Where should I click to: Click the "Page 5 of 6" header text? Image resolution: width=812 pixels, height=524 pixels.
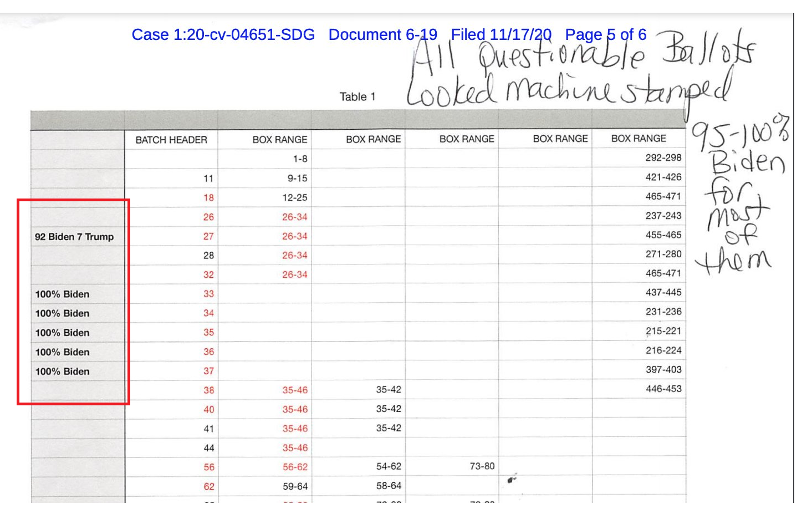pos(605,34)
